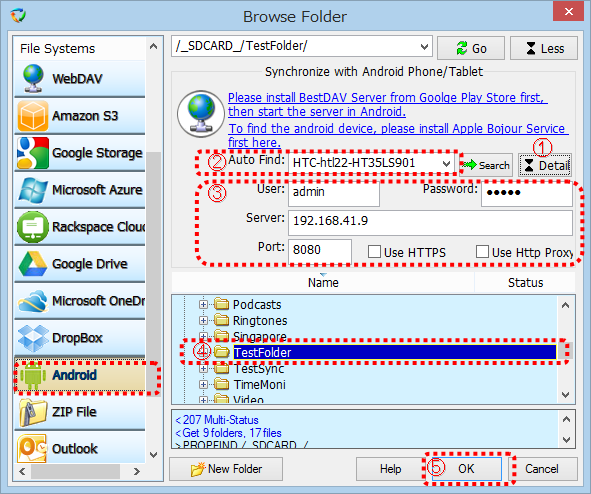Viewport: 591px width, 494px height.
Task: Click into the Server address field
Action: pos(430,222)
